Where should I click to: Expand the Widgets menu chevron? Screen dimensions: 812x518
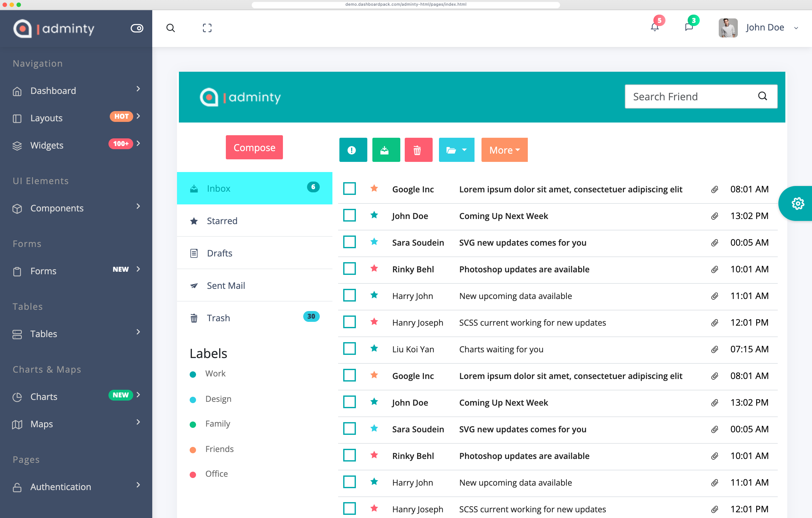pyautogui.click(x=138, y=143)
